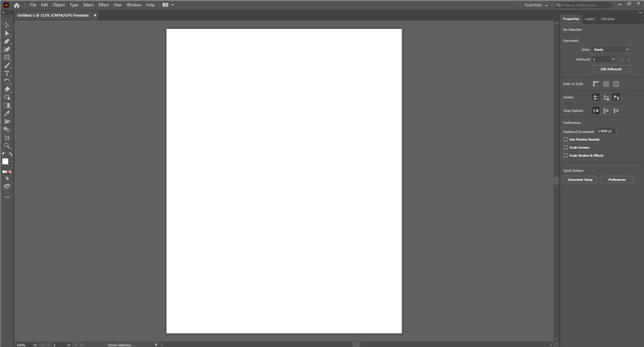Select the Zoom tool magnifier
644x347 pixels.
[7, 146]
